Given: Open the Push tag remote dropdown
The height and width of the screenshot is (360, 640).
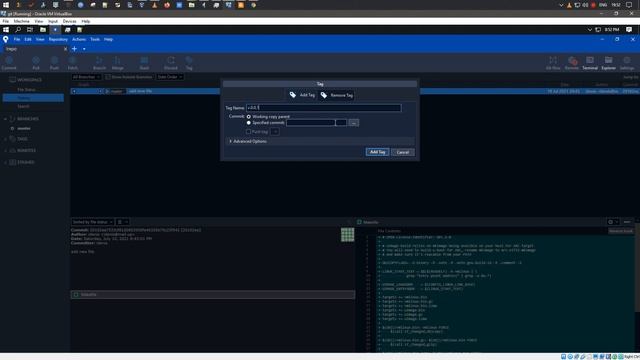Looking at the screenshot, I should coord(275,132).
